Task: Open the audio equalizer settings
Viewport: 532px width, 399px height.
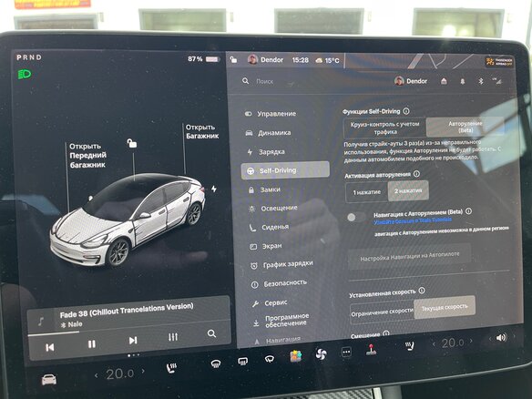Action: [x=173, y=336]
